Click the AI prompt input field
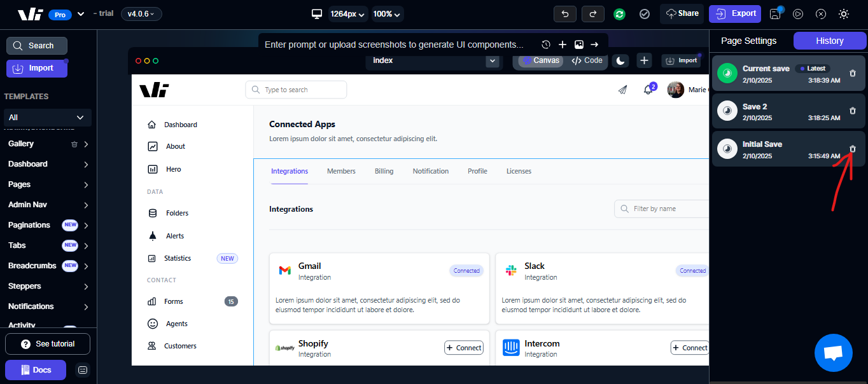 [x=395, y=45]
